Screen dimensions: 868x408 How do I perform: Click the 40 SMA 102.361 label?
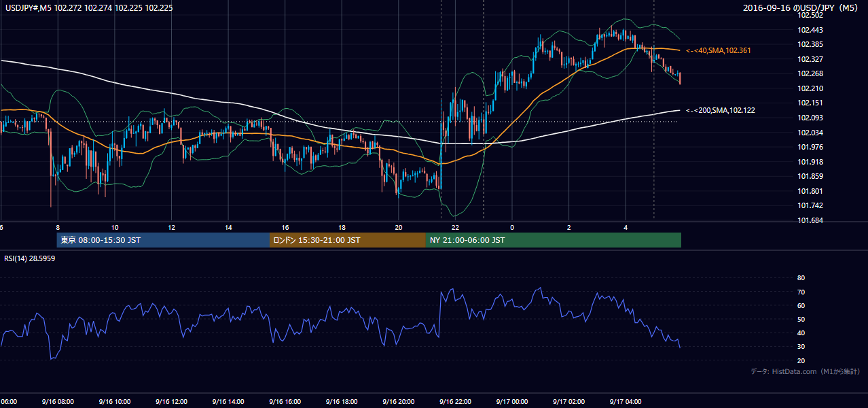click(x=719, y=50)
